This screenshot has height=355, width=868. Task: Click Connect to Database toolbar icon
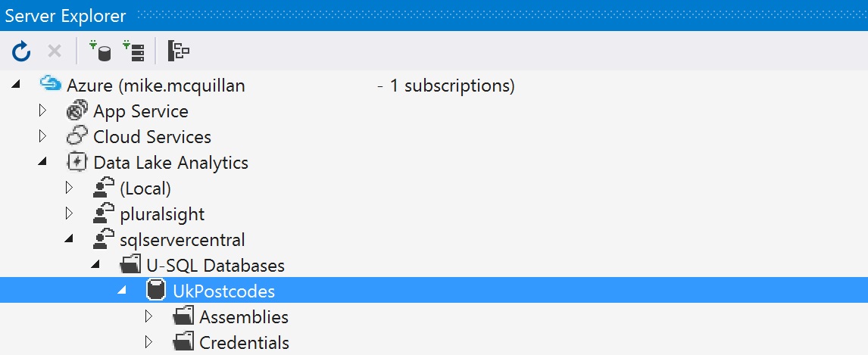click(100, 51)
